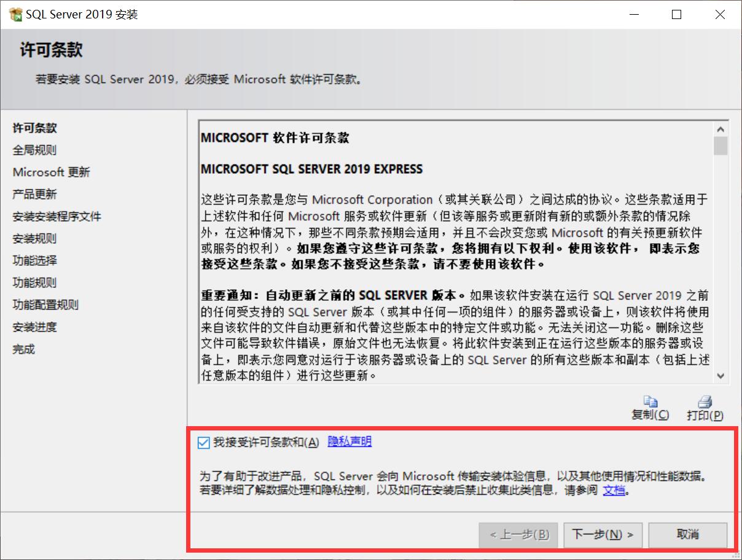Select 全局规则 step in sidebar
The width and height of the screenshot is (742, 560).
tap(35, 150)
